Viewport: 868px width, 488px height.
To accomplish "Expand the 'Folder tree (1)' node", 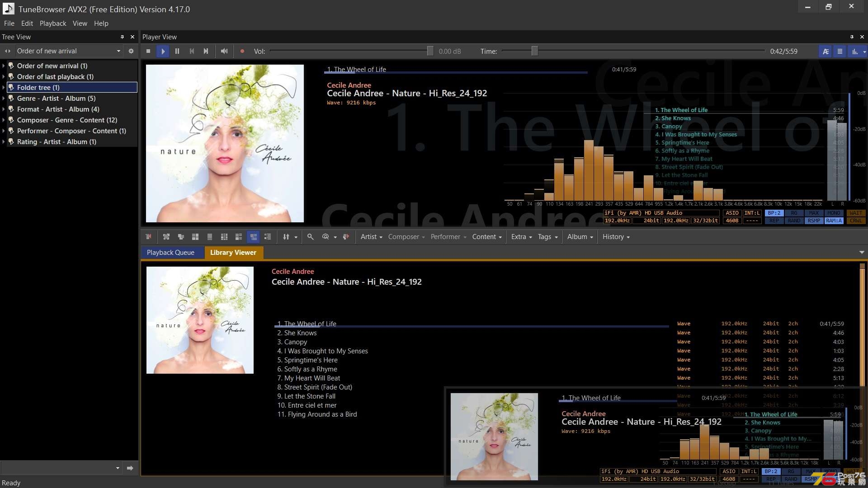I will click(x=4, y=88).
